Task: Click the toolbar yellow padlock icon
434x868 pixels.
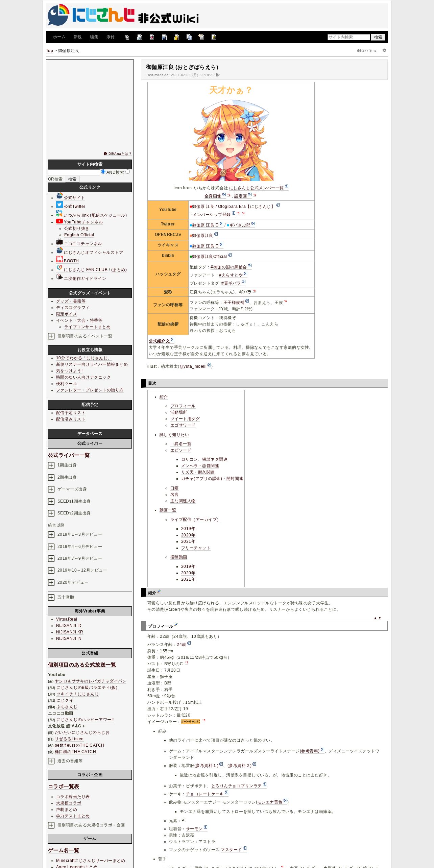Action: point(177,37)
